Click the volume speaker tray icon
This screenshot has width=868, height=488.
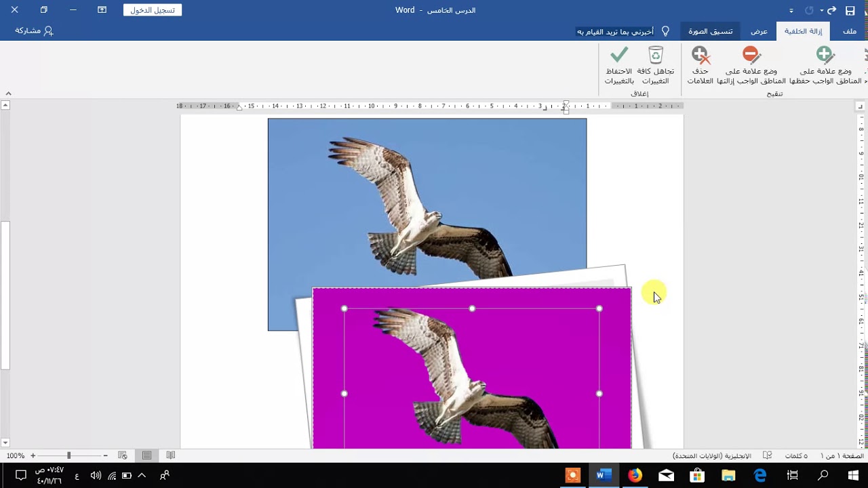(96, 476)
